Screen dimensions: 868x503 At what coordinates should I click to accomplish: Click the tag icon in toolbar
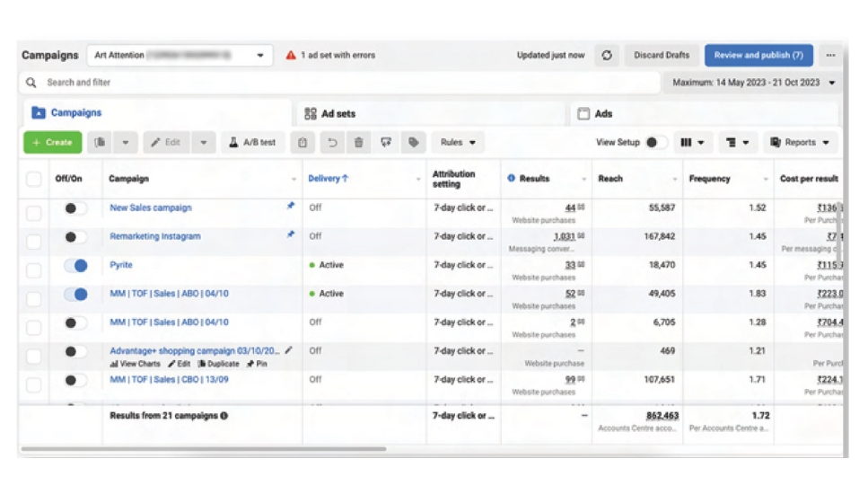click(413, 143)
